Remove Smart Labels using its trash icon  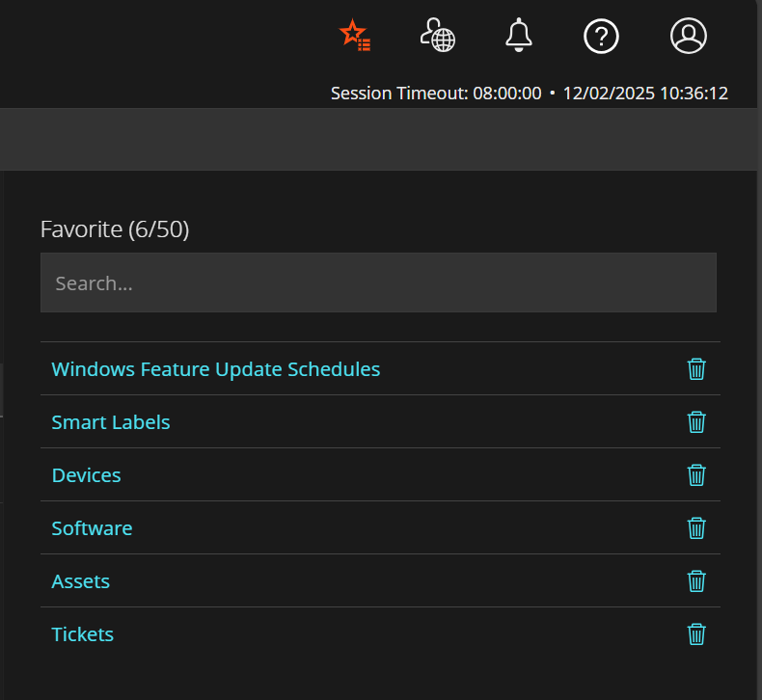coord(696,422)
